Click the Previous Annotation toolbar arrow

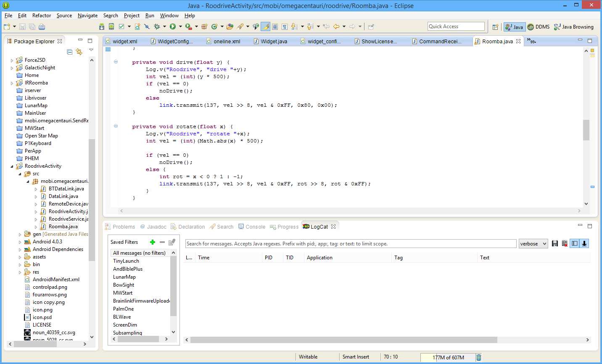tap(310, 26)
